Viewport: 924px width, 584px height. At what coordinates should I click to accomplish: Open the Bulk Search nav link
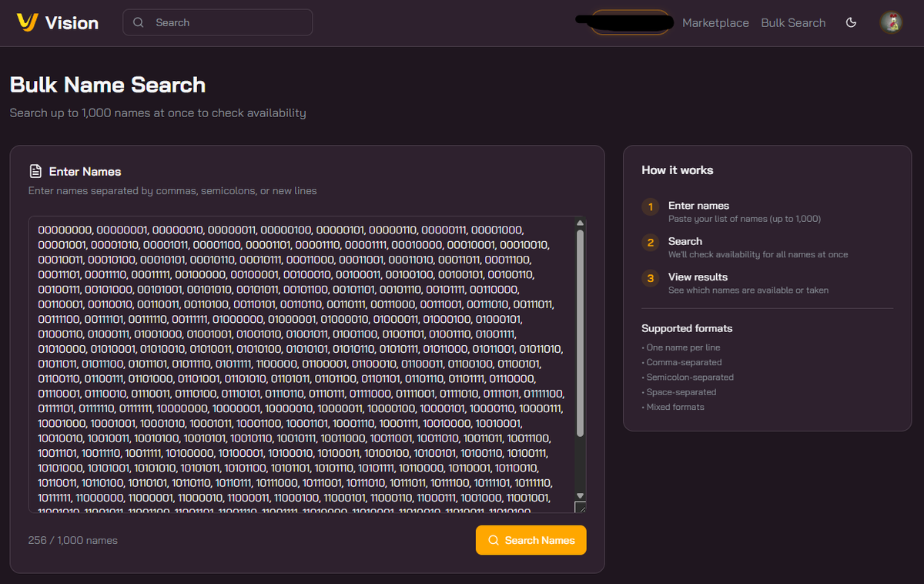793,22
